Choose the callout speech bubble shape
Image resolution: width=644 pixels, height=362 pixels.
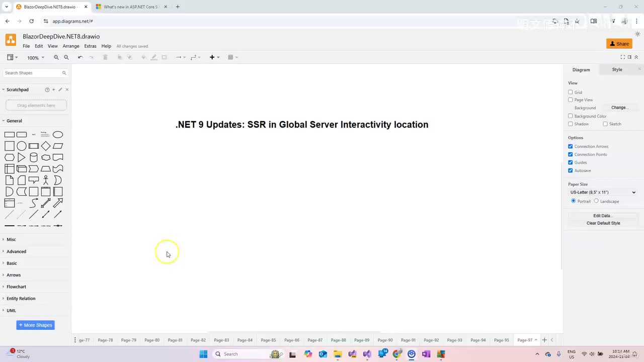tap(34, 180)
